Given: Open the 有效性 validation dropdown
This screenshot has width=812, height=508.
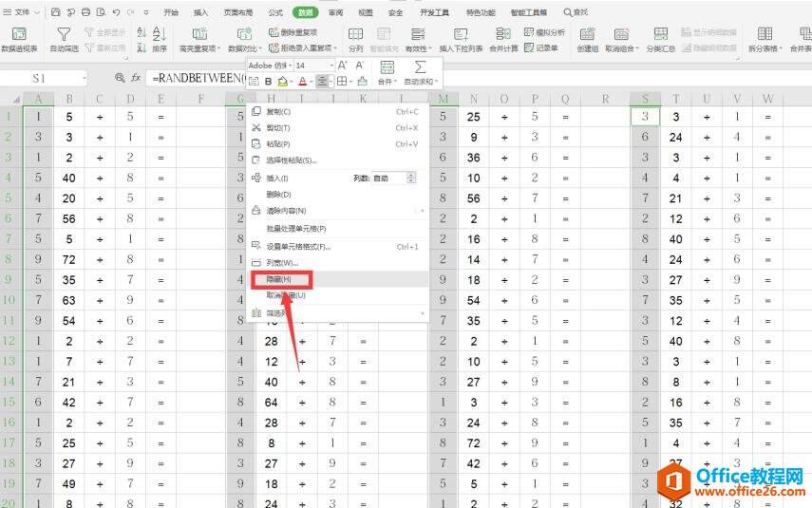Looking at the screenshot, I should pyautogui.click(x=418, y=40).
